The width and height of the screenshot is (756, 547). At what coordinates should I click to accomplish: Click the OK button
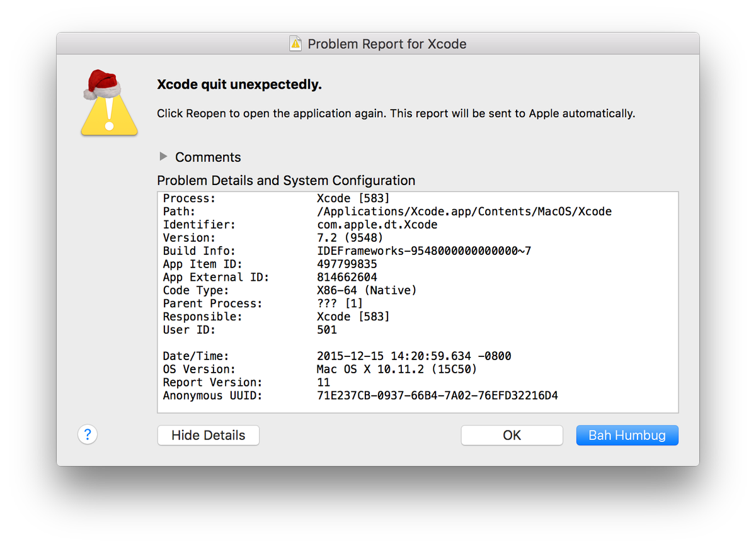click(x=512, y=435)
